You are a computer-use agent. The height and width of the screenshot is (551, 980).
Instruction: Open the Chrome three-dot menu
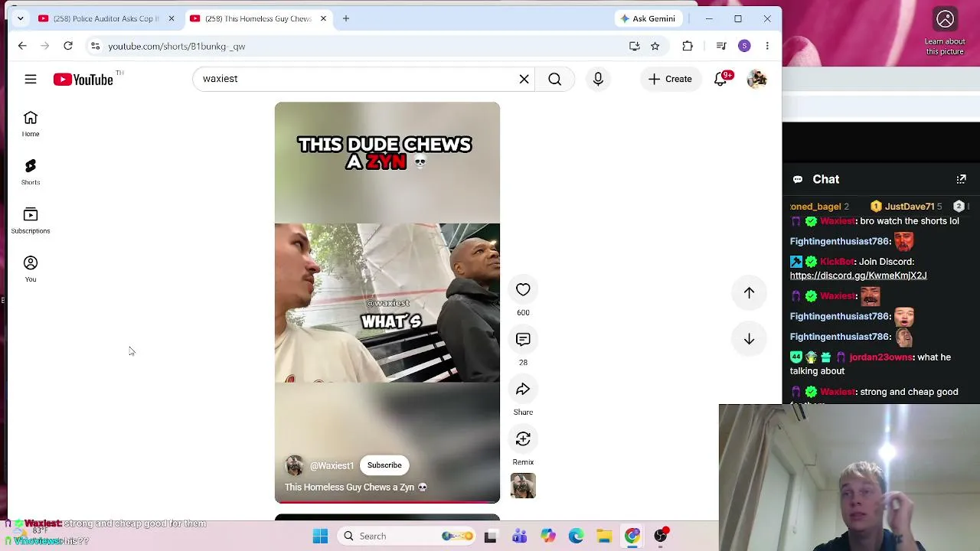tap(767, 46)
